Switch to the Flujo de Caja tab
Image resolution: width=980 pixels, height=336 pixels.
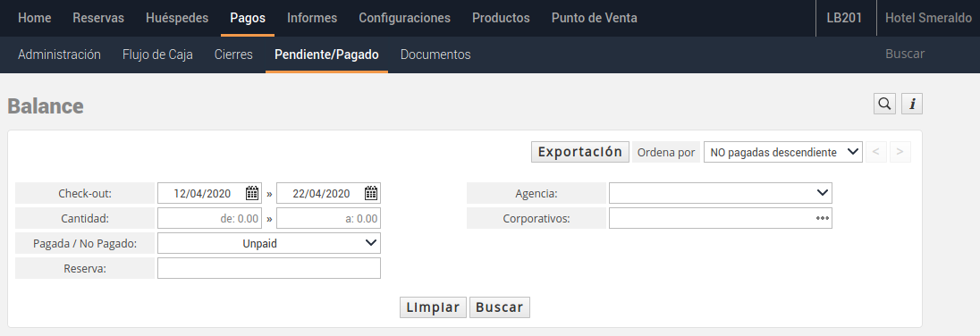coord(157,55)
